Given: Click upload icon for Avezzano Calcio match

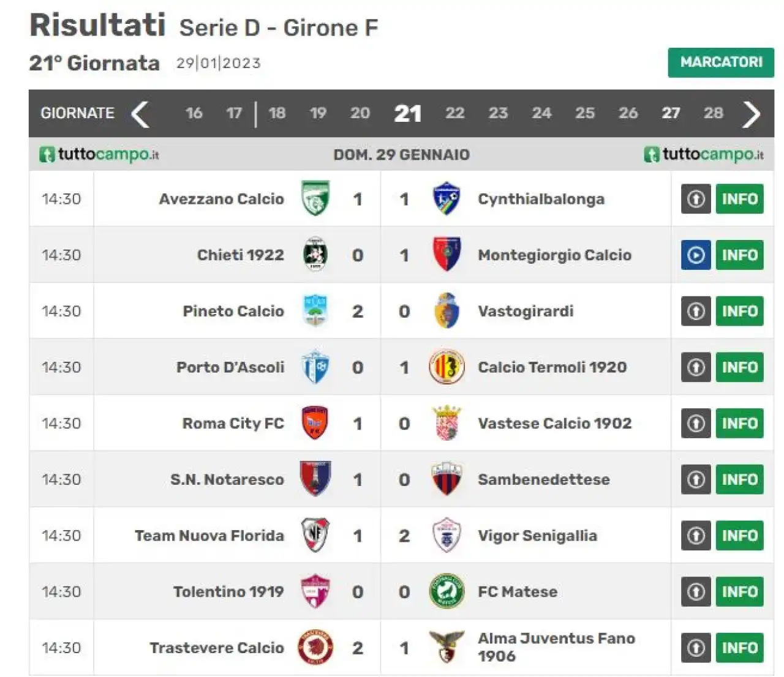Looking at the screenshot, I should pos(696,199).
